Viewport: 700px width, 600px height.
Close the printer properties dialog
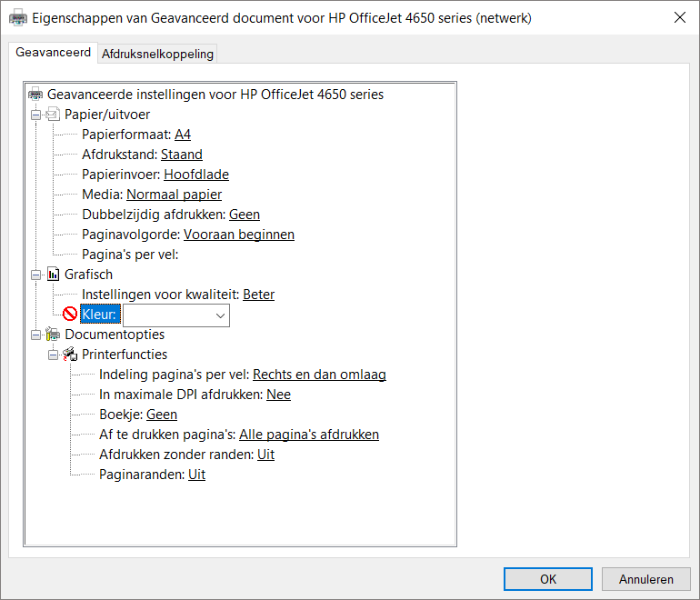[x=679, y=17]
